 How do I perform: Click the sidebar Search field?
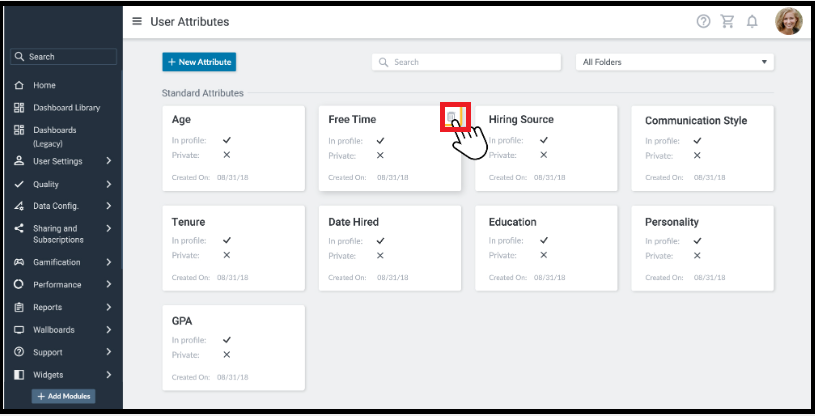click(63, 56)
